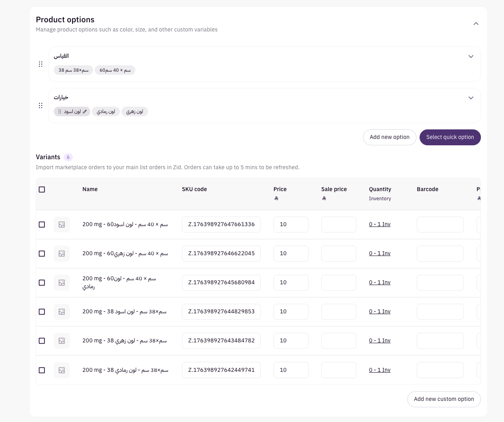The image size is (504, 422).
Task: Click Price field in SKU 5680984 row
Action: click(x=291, y=283)
